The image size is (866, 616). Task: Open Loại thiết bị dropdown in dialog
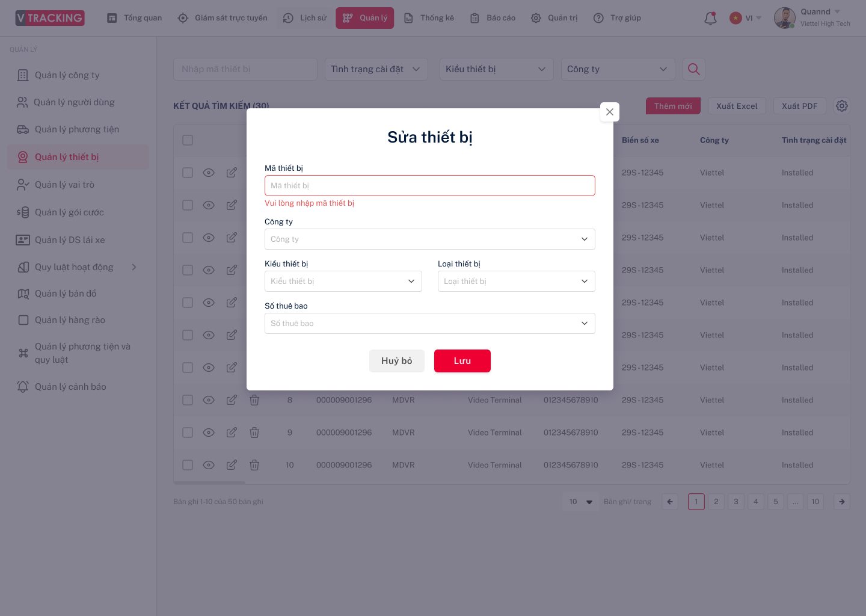517,281
